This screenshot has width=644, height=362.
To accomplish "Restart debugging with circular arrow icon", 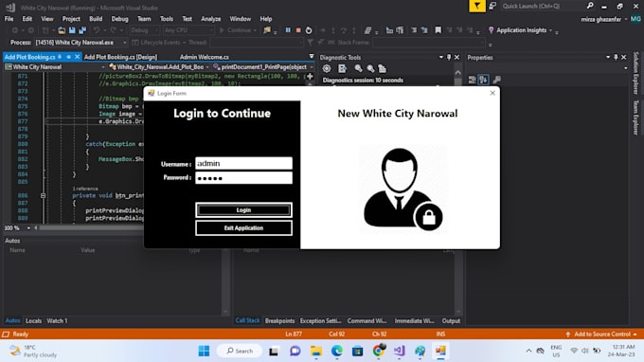I will click(x=309, y=30).
